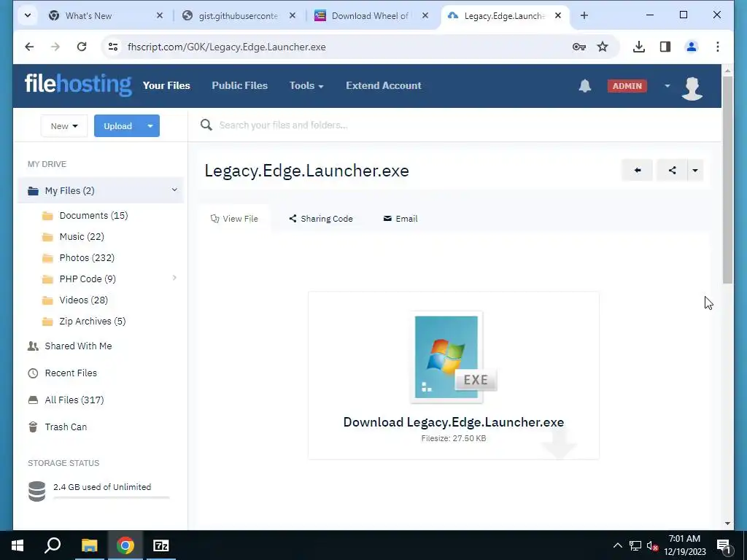Click the browser back arrow
The width and height of the screenshot is (747, 560).
click(29, 47)
